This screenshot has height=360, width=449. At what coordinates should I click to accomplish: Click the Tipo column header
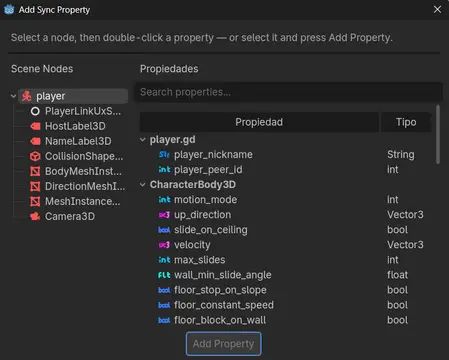click(406, 122)
